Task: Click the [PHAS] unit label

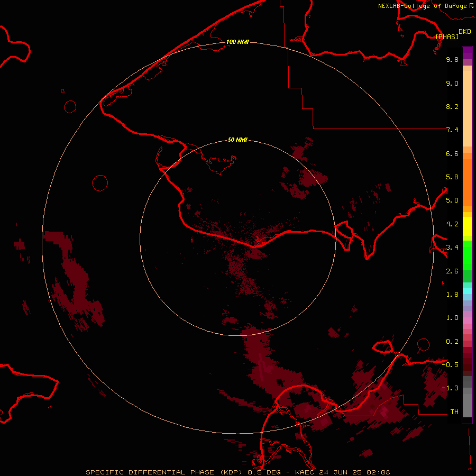Action: (447, 37)
